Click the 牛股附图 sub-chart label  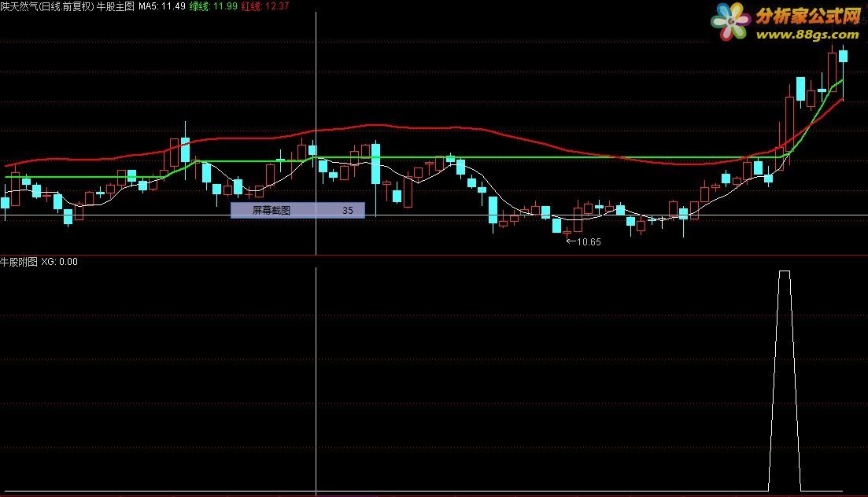pyautogui.click(x=19, y=262)
